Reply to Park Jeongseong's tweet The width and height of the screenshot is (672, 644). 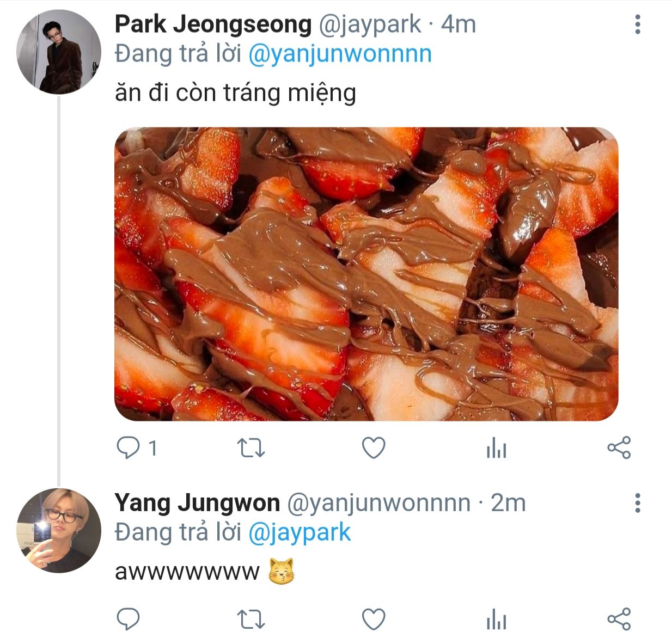[129, 449]
